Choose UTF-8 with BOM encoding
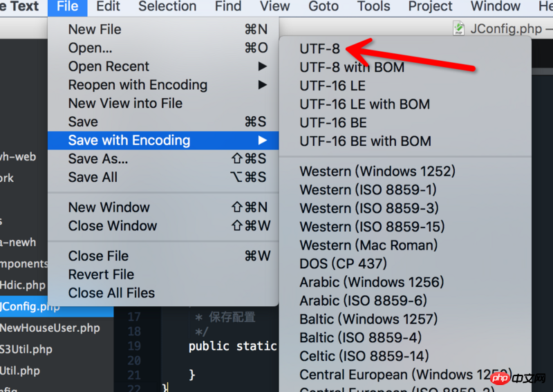This screenshot has height=392, width=553. 351,67
